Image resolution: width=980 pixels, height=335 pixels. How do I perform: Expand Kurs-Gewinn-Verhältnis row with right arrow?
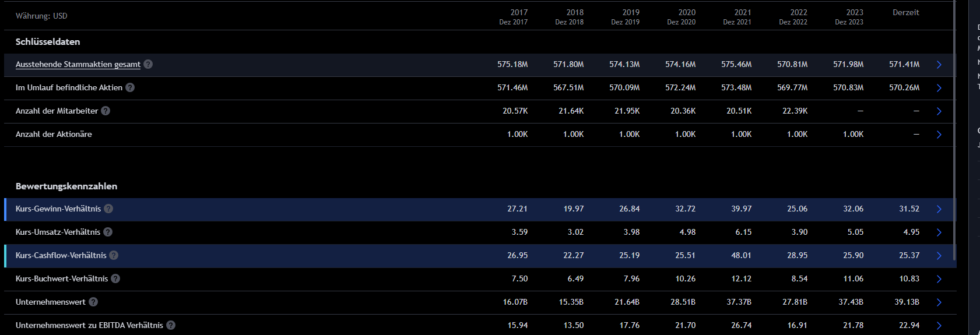click(x=939, y=209)
